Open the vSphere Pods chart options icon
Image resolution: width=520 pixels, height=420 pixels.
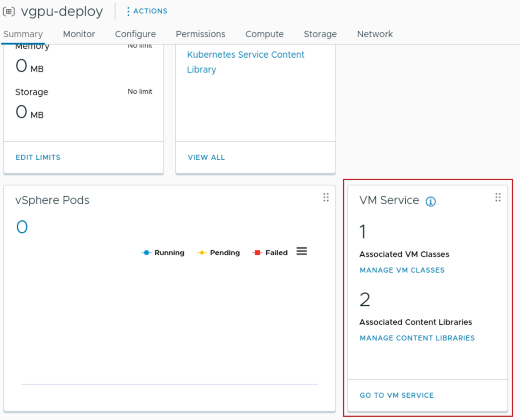point(301,251)
